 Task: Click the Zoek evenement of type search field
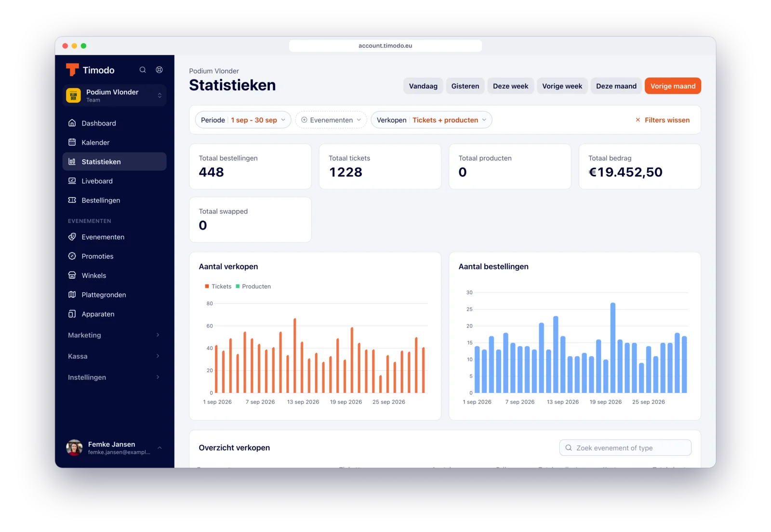pyautogui.click(x=625, y=448)
